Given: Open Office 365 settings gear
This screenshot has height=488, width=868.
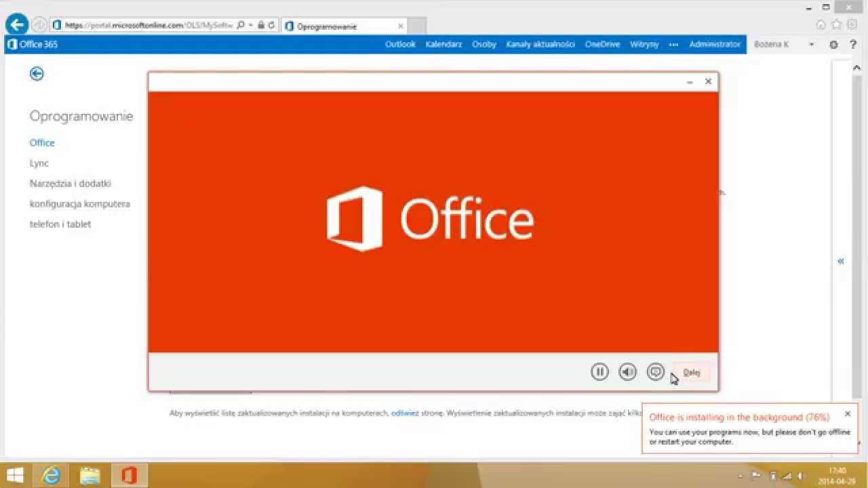Looking at the screenshot, I should pyautogui.click(x=834, y=45).
